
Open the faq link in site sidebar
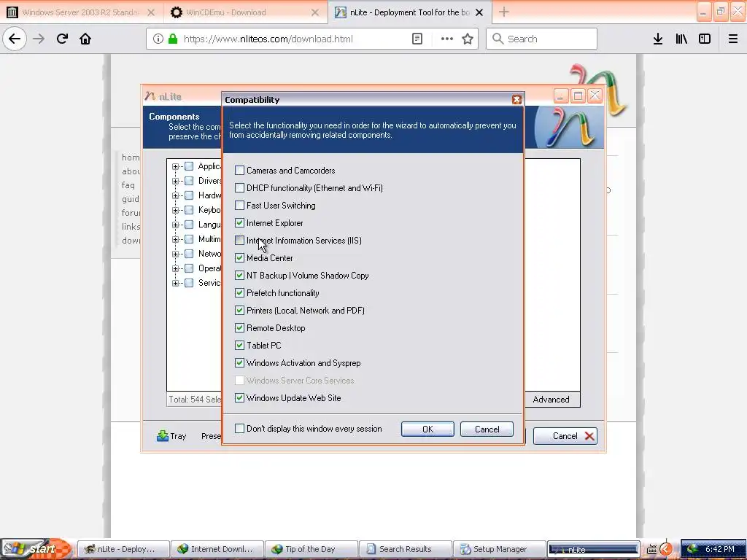pyautogui.click(x=128, y=184)
